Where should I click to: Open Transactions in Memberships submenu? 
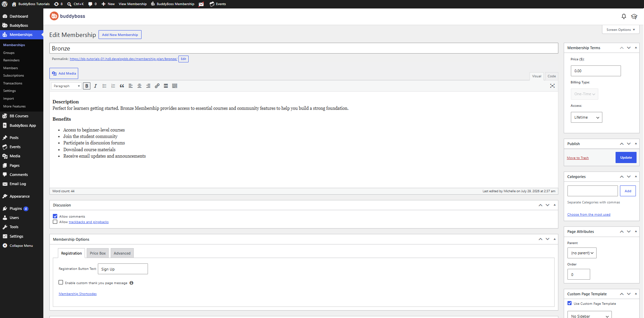point(13,83)
